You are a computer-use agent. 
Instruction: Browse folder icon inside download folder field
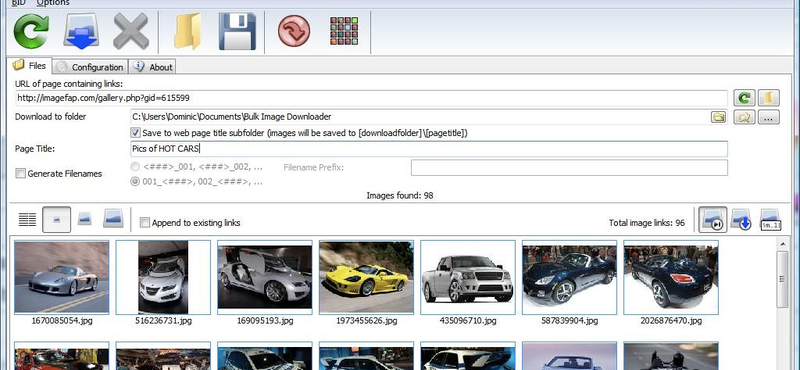(718, 117)
